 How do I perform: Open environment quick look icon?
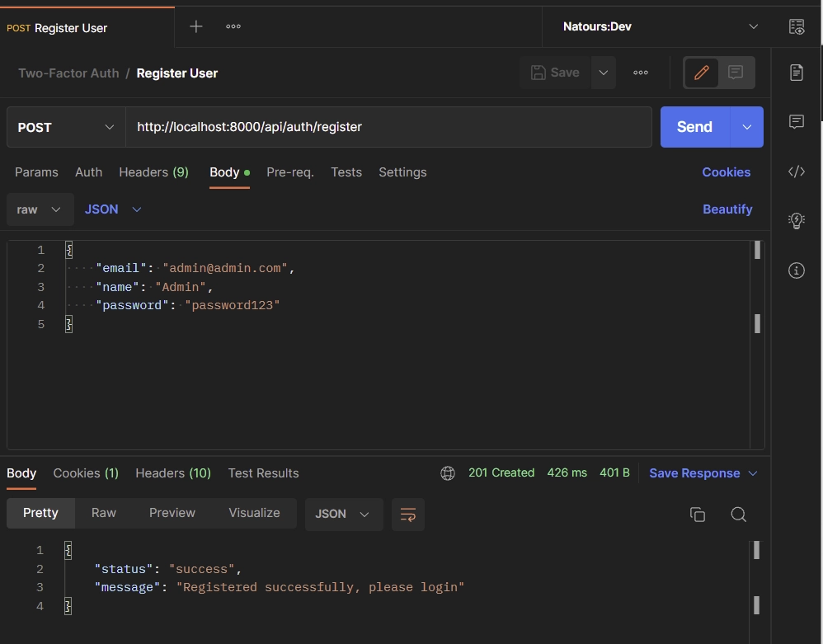[x=797, y=26]
